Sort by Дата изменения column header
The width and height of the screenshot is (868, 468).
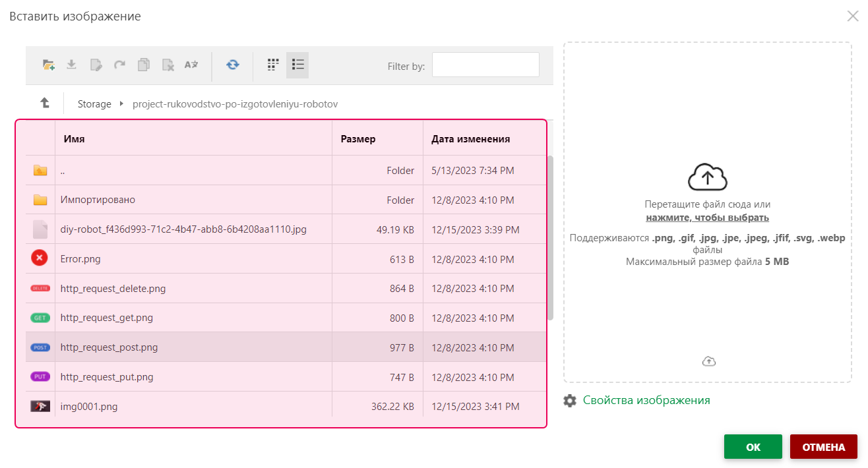pos(470,139)
